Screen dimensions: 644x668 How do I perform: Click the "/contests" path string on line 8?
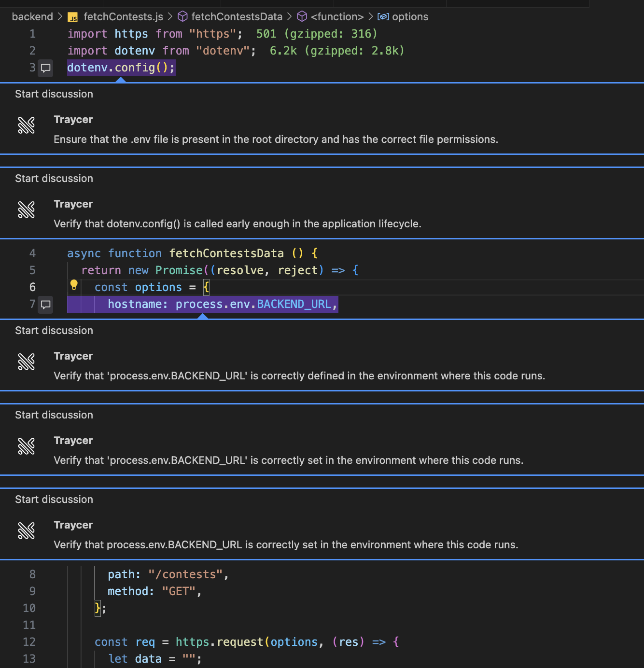pos(186,574)
